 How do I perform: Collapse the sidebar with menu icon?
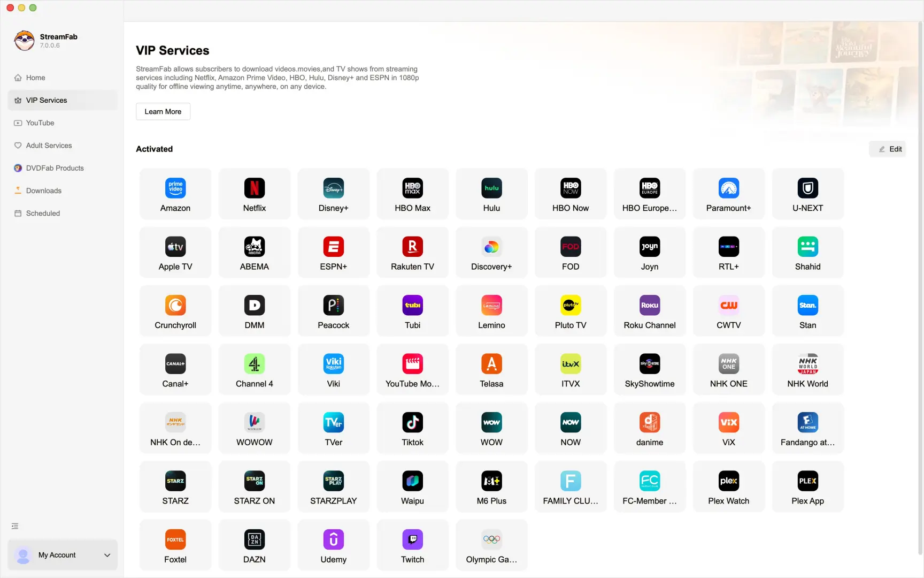[15, 526]
